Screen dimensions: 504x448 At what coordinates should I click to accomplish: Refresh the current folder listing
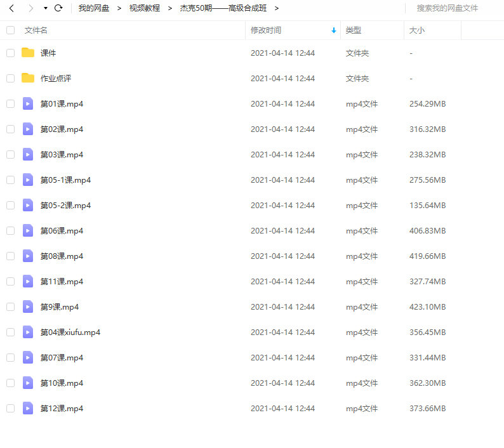pyautogui.click(x=58, y=8)
